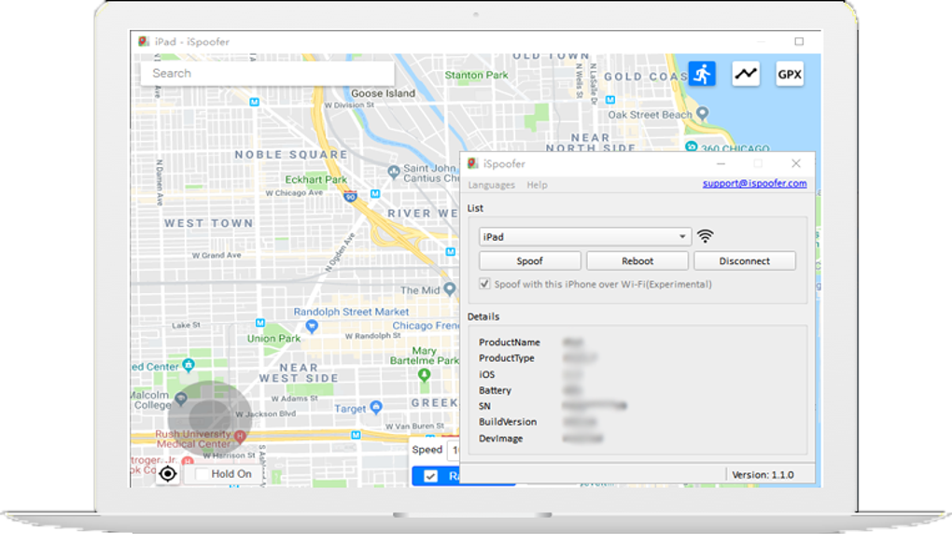This screenshot has width=952, height=560.
Task: Click the Saint John Cantius church marker
Action: [394, 172]
